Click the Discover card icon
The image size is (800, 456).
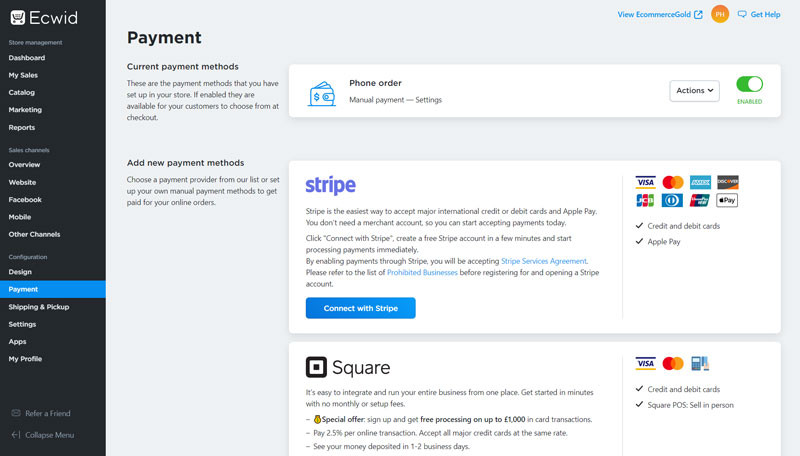pyautogui.click(x=728, y=182)
